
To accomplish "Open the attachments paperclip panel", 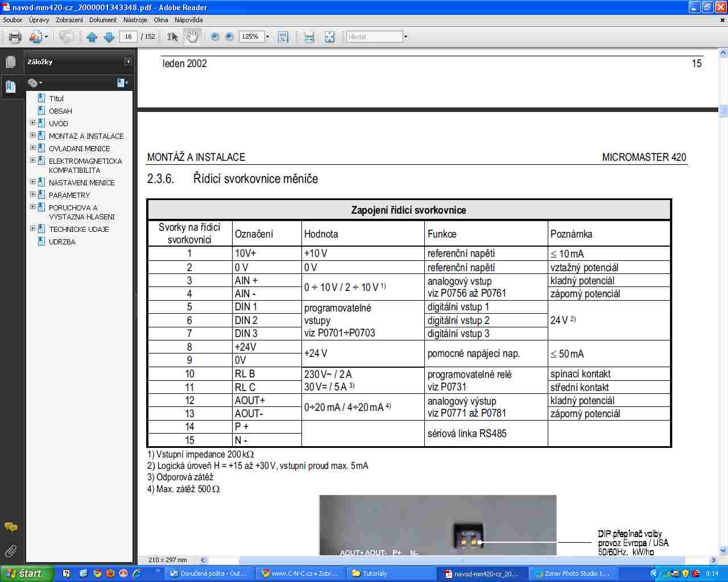I will 11,551.
